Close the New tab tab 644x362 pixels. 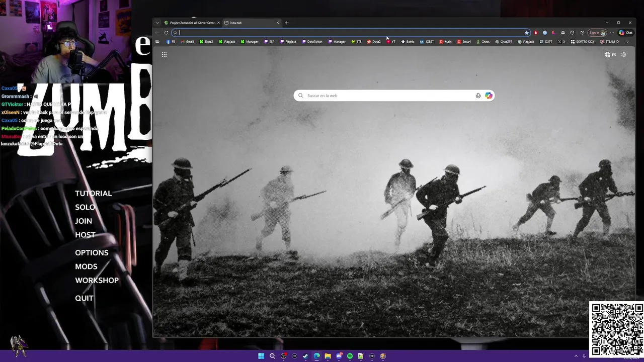point(277,23)
